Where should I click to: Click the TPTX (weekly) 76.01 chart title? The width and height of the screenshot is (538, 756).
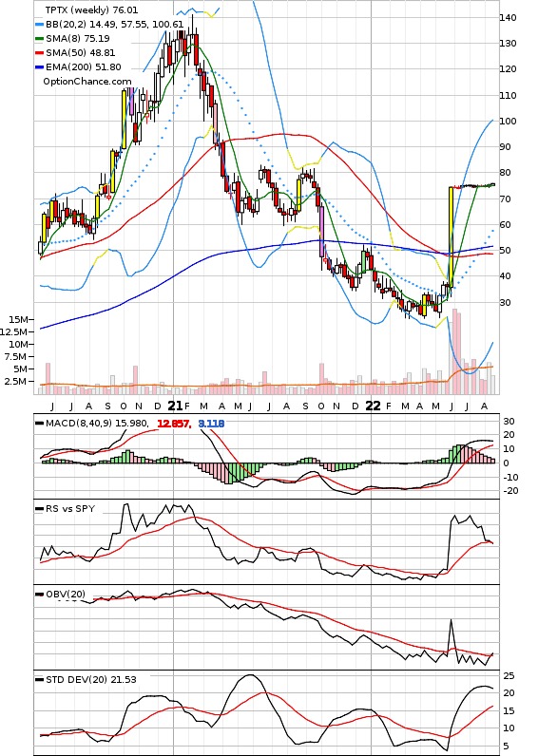tap(91, 10)
